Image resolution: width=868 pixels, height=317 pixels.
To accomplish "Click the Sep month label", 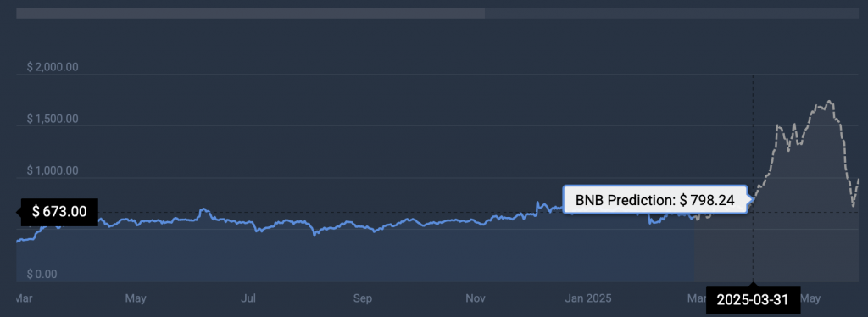I will [363, 298].
